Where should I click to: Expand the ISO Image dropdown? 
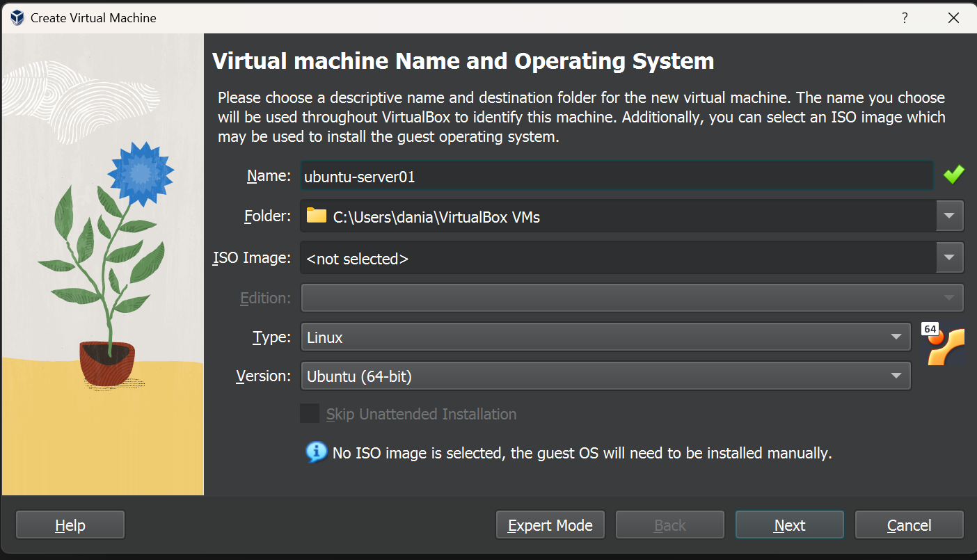(949, 258)
